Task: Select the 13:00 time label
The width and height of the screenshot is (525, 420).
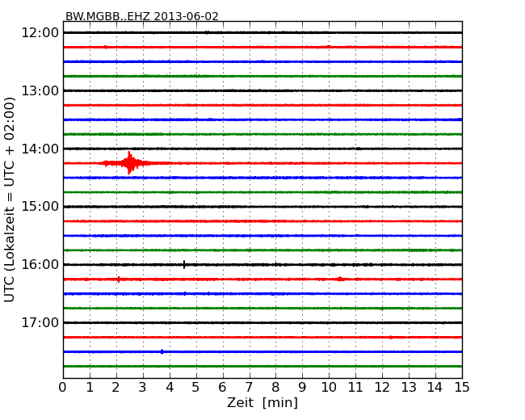Action: (x=40, y=90)
